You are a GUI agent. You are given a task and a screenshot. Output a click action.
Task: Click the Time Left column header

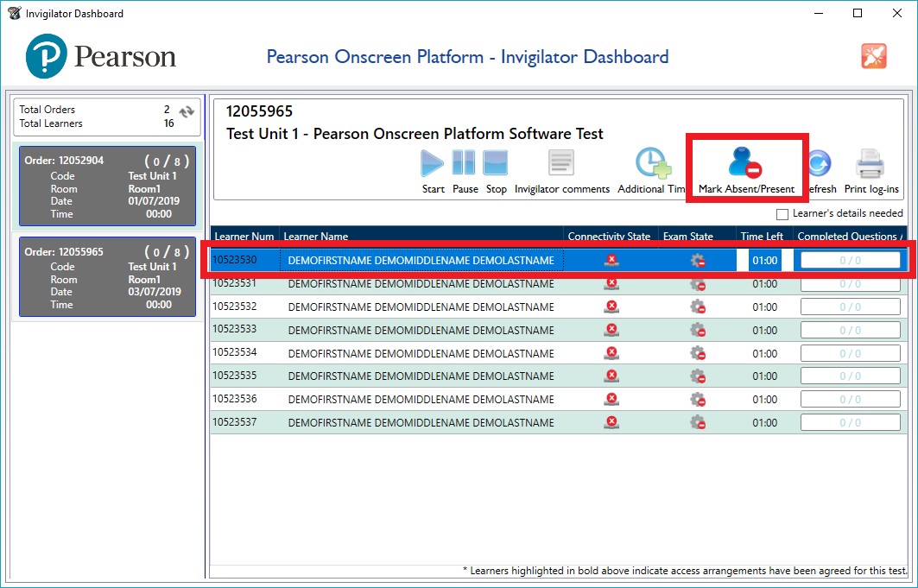pos(760,236)
